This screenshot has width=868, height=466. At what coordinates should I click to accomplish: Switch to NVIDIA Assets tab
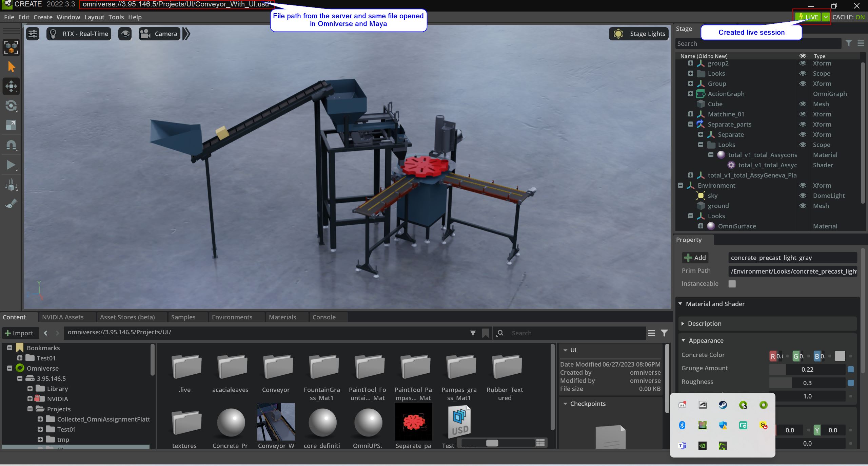coord(63,317)
